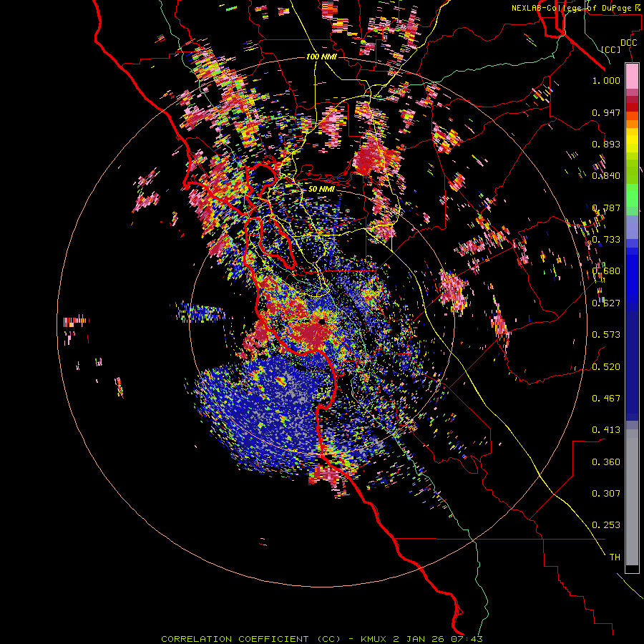Click the [CC] label above the color bar
Image resolution: width=644 pixels, height=644 pixels.
611,49
